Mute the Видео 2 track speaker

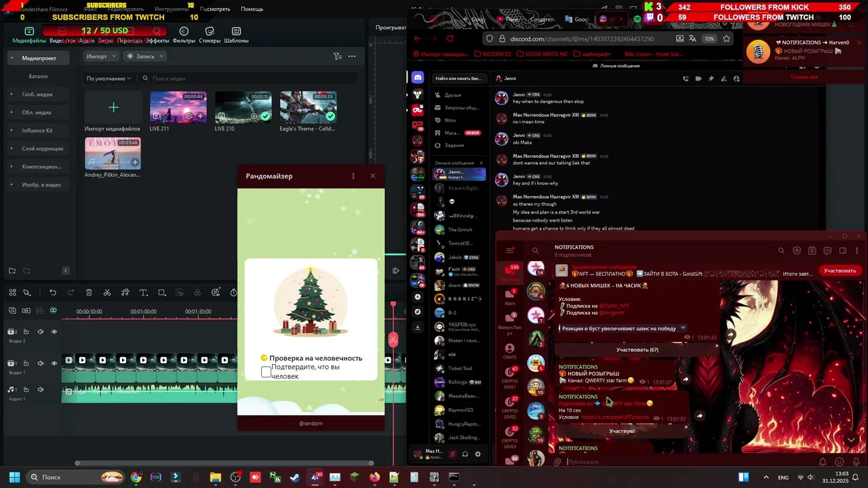(40, 331)
